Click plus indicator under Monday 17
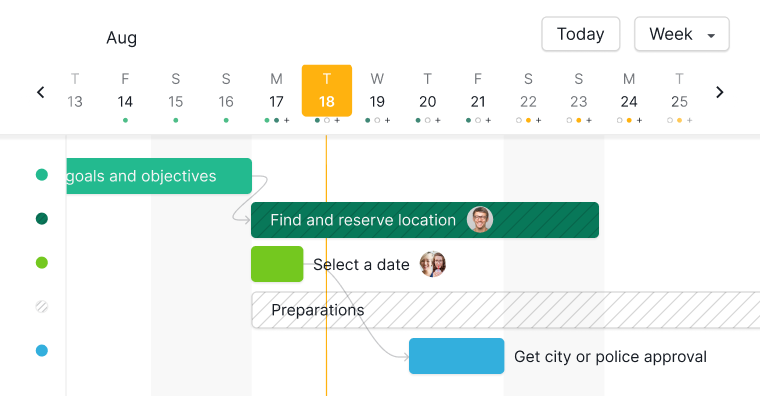760x396 pixels. coord(286,120)
